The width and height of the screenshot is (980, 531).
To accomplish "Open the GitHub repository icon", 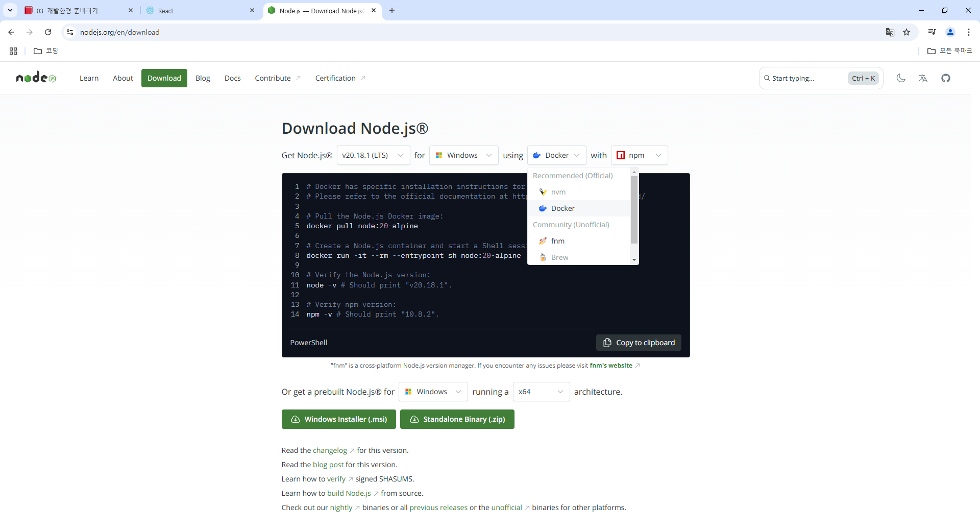I will point(946,78).
